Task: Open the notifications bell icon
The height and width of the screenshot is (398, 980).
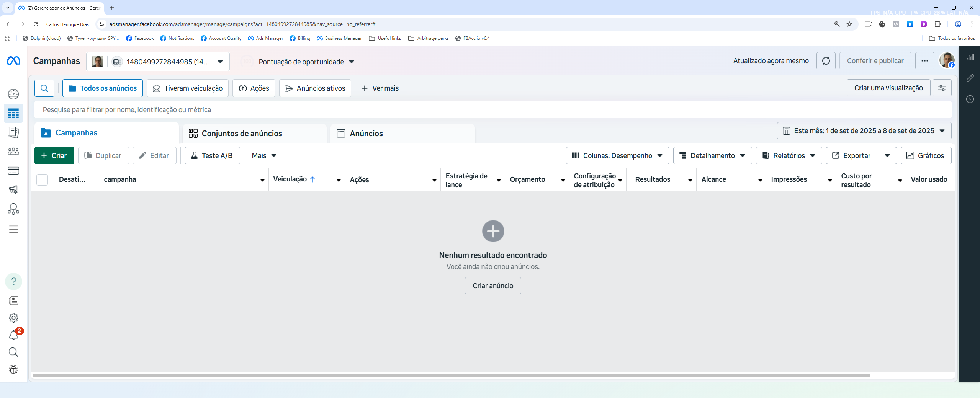Action: [13, 335]
